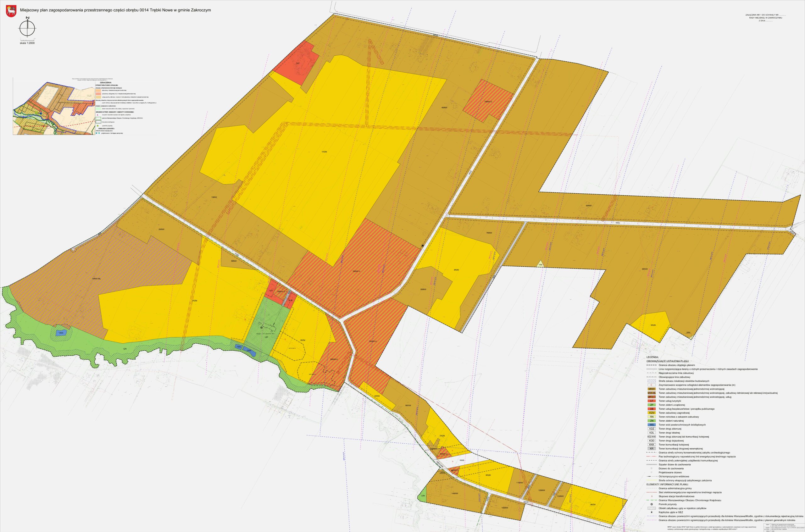
Task: Click the Drzewo do zachowania legend symbol
Action: click(651, 468)
